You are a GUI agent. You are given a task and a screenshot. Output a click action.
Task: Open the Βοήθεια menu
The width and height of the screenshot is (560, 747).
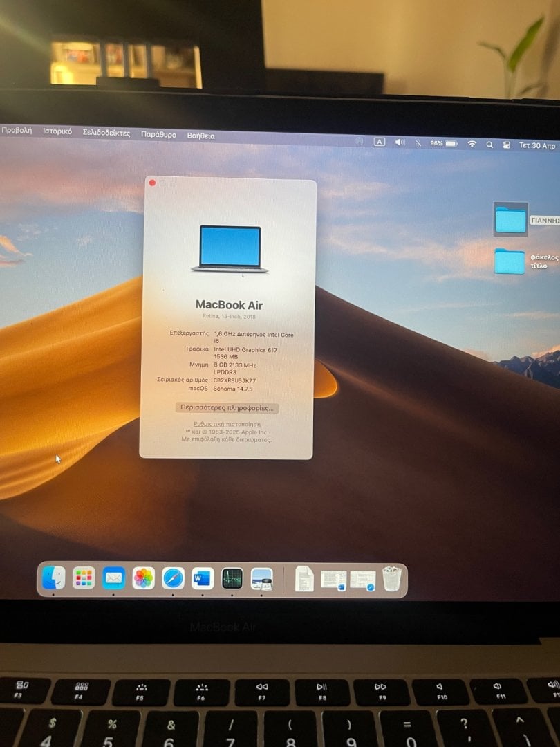(x=200, y=136)
